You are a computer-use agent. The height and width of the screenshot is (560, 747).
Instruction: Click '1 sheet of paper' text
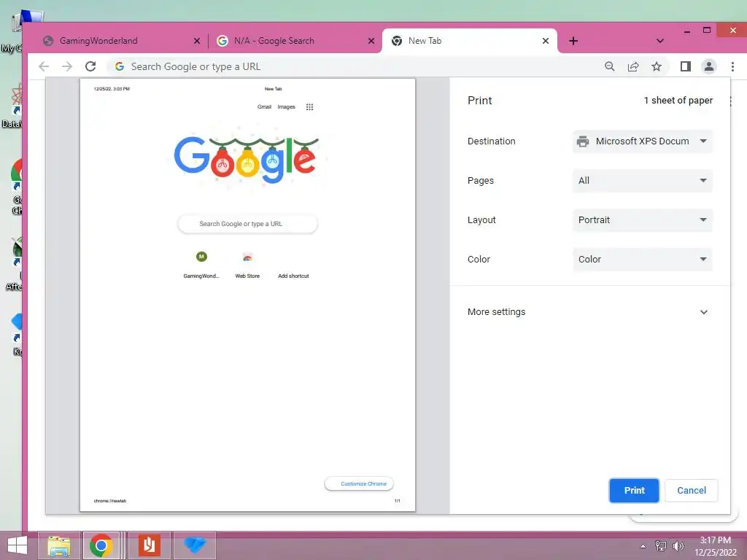[678, 101]
